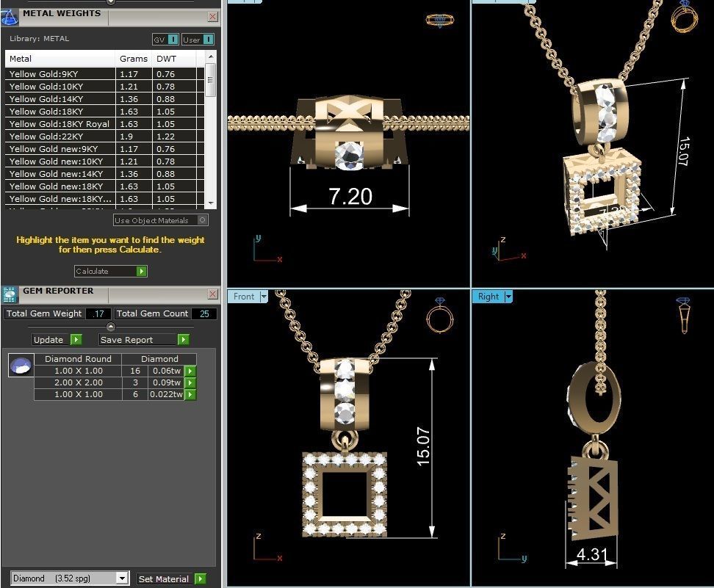Click the Front viewport tab label
Image resolution: width=714 pixels, height=588 pixels.
[x=244, y=297]
